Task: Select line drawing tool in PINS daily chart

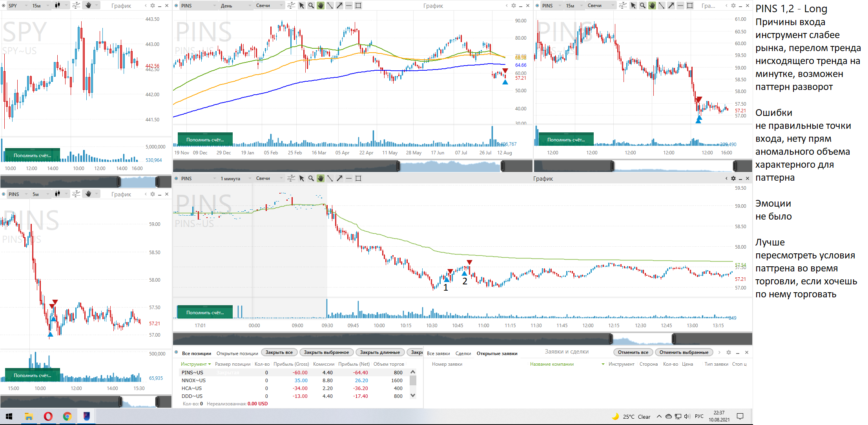Action: [330, 5]
